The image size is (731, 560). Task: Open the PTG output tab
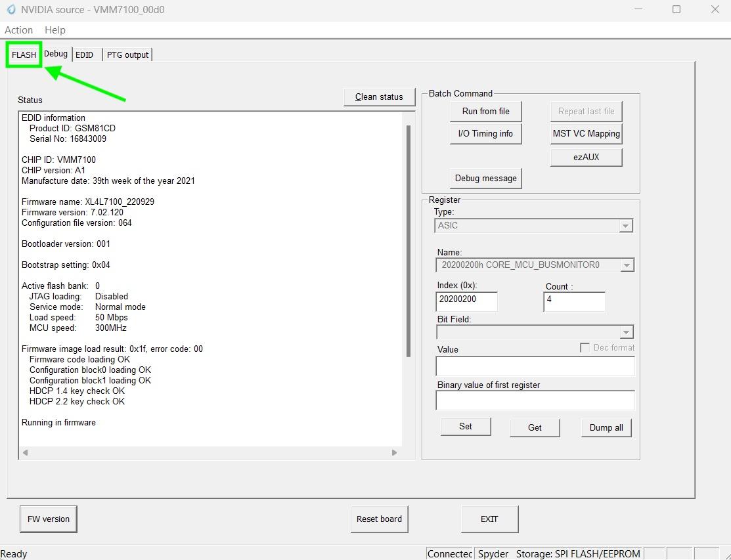pyautogui.click(x=127, y=55)
